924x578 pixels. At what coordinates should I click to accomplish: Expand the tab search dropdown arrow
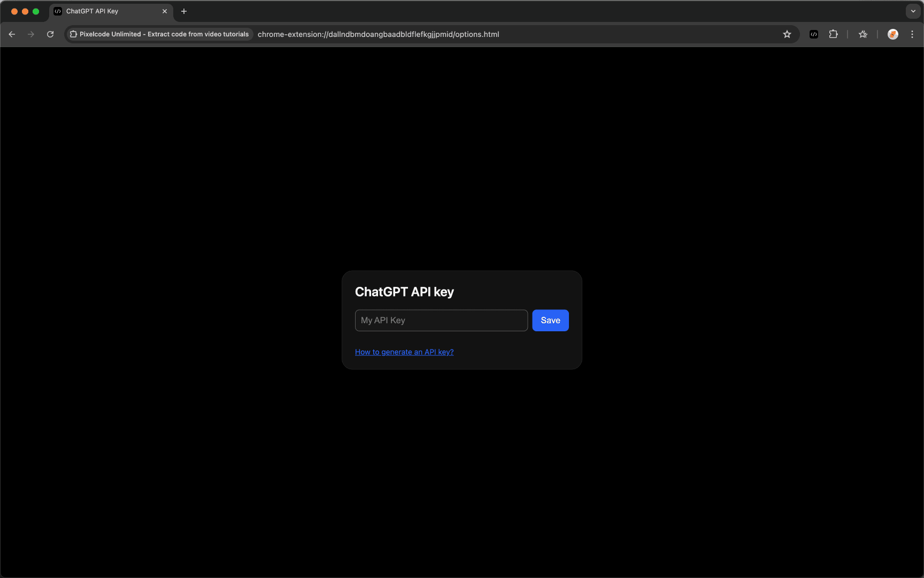(x=913, y=11)
